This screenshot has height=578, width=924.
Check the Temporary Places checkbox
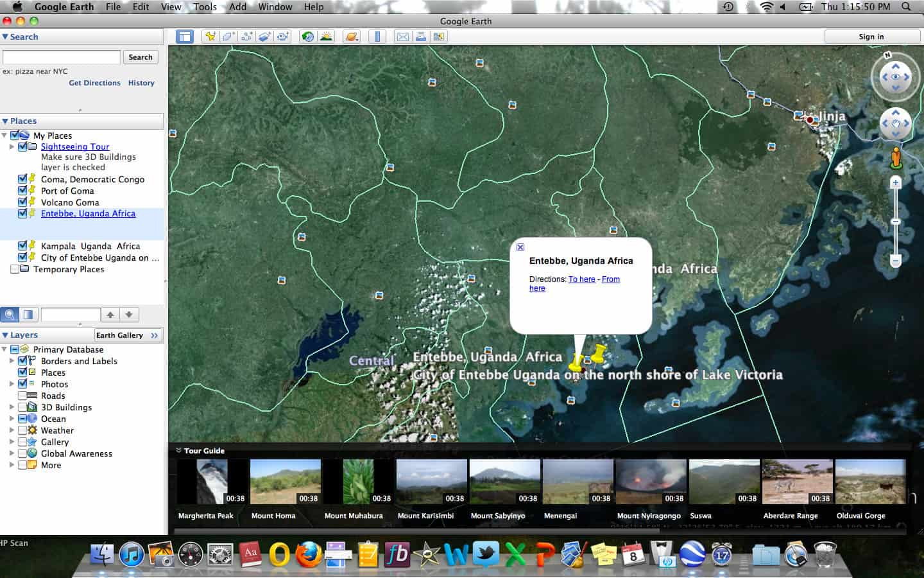[15, 269]
